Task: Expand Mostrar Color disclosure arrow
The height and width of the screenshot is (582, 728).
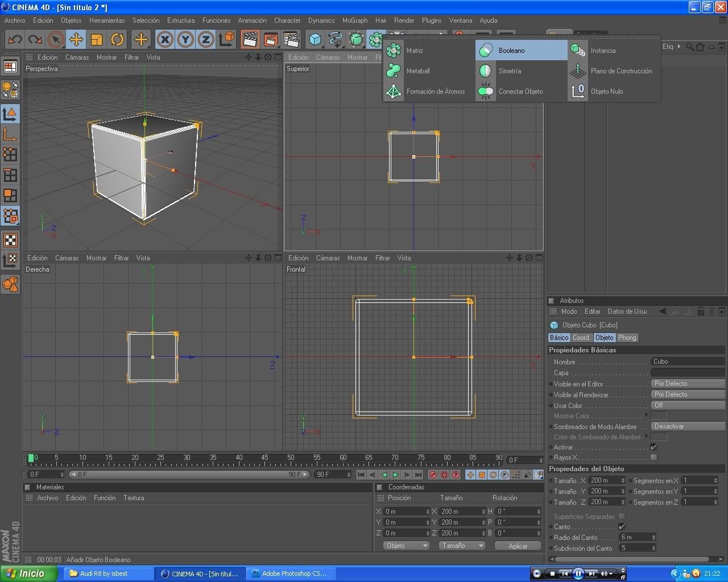Action: (646, 415)
